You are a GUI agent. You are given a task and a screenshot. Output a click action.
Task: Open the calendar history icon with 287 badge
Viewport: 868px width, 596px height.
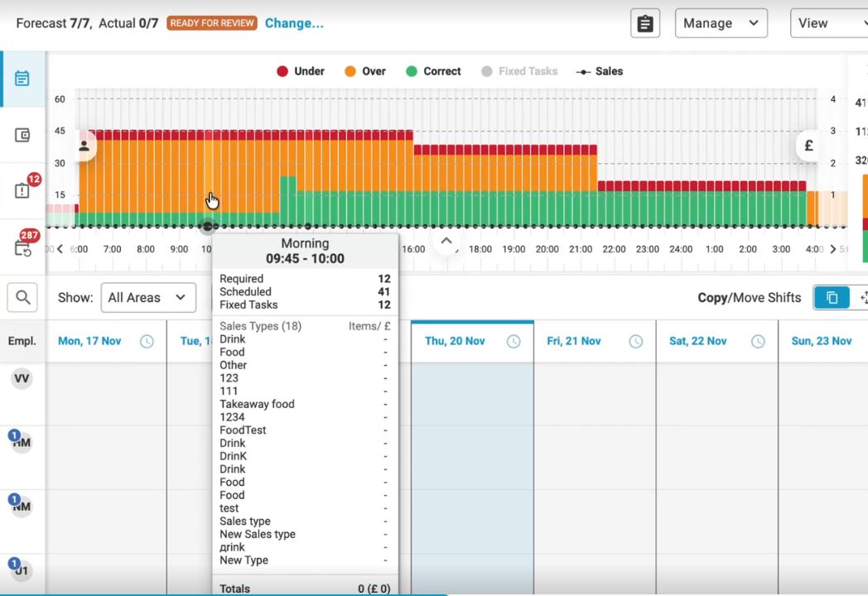click(22, 248)
